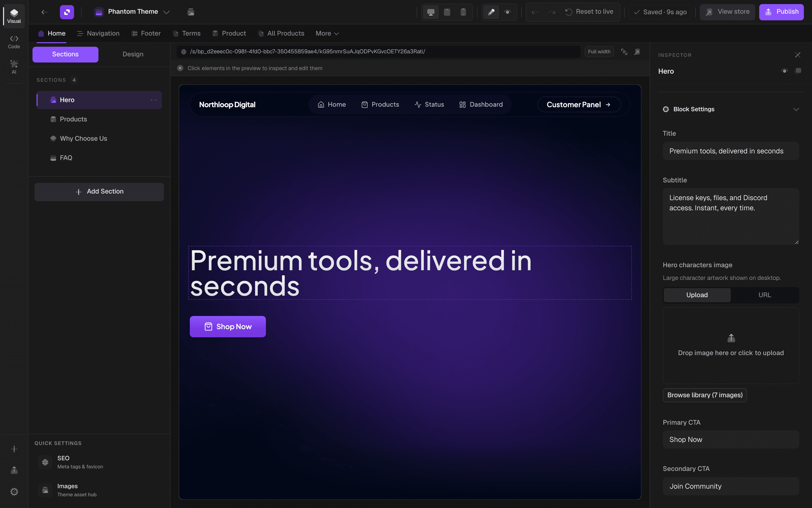Screen dimensions: 812x508
Task: Collapse the Block Settings section
Action: [x=731, y=109]
